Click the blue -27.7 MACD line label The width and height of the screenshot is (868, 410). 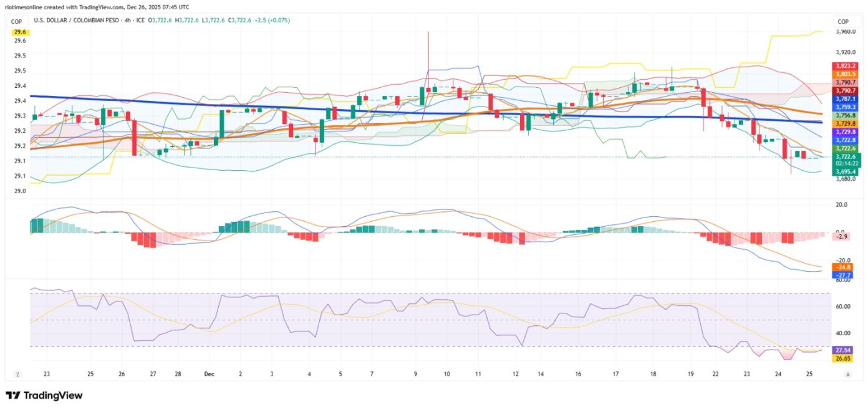(842, 275)
